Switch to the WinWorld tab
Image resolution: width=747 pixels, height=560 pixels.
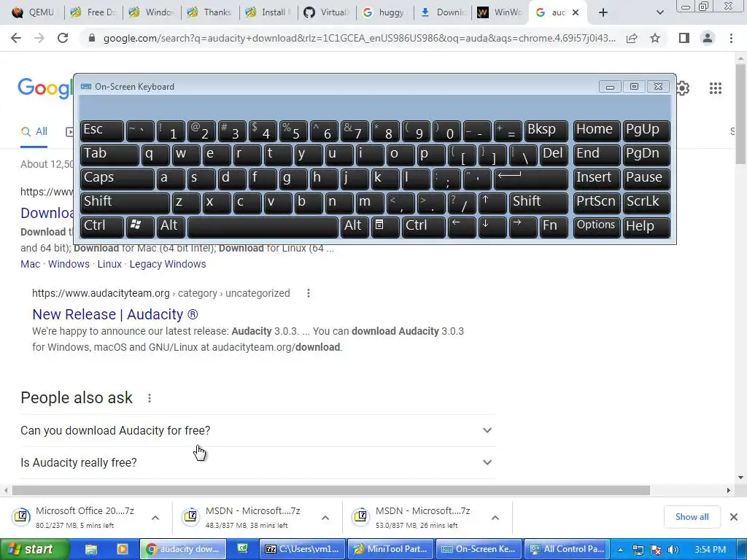click(499, 12)
